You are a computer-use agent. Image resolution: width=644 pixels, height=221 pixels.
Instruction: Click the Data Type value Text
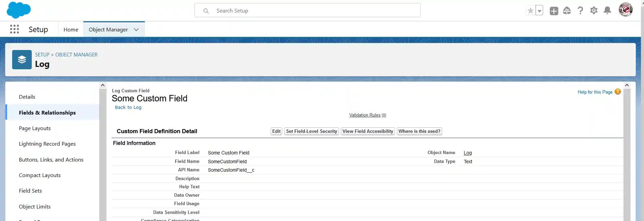coord(468,162)
